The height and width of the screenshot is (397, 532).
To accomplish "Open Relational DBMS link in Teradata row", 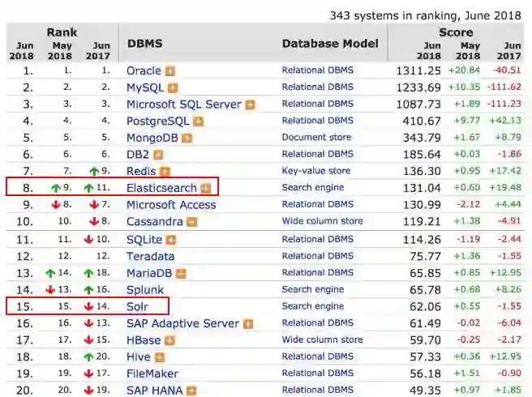I will [318, 256].
